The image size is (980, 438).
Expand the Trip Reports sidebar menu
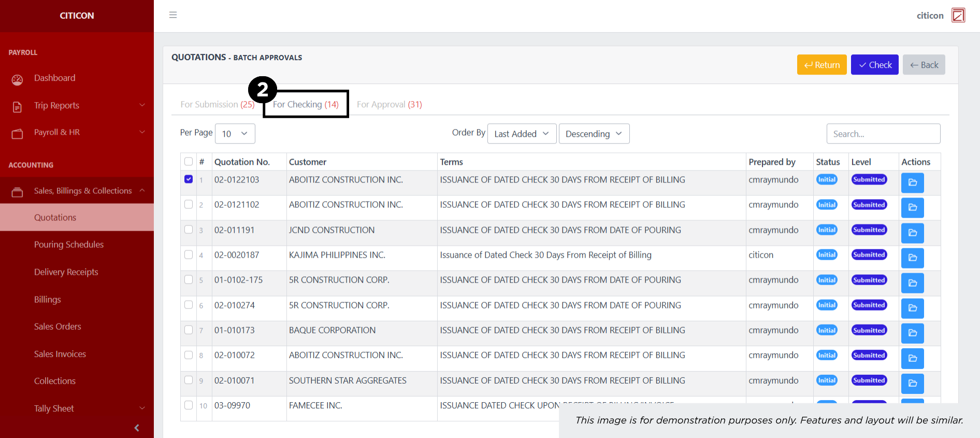pos(77,105)
